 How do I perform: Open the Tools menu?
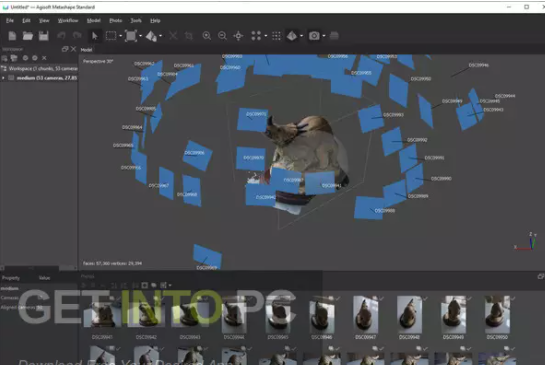(136, 21)
